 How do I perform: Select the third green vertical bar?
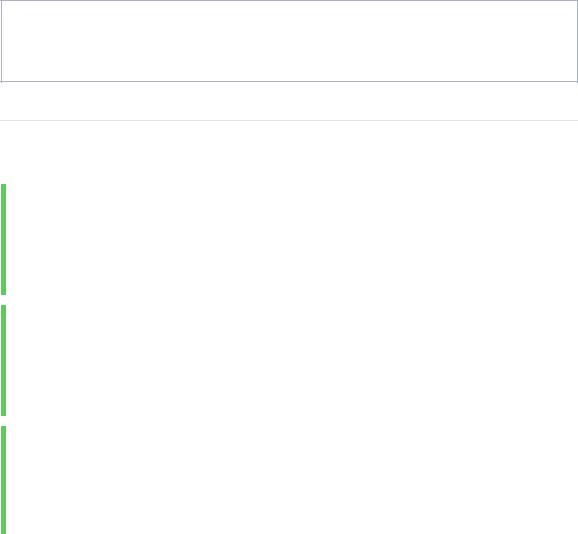tap(4, 480)
